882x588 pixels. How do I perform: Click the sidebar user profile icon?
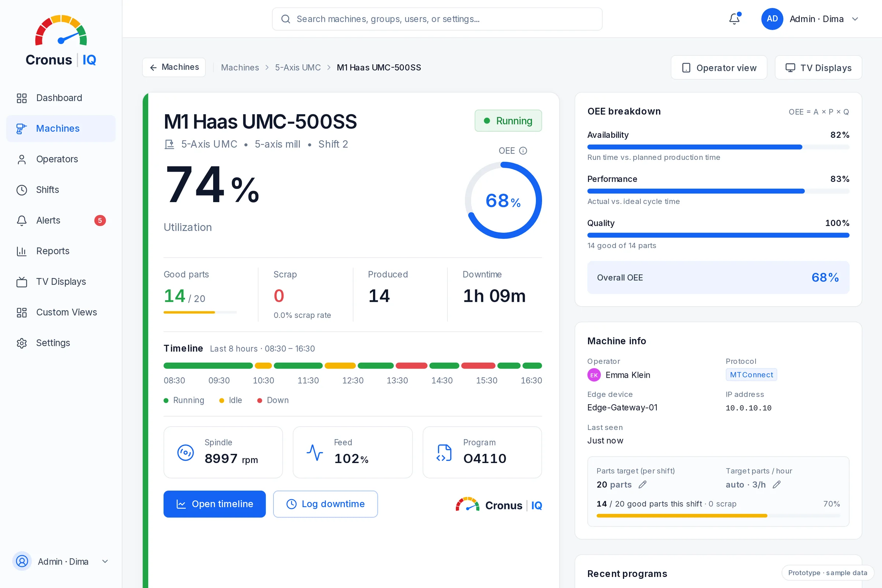point(22,562)
